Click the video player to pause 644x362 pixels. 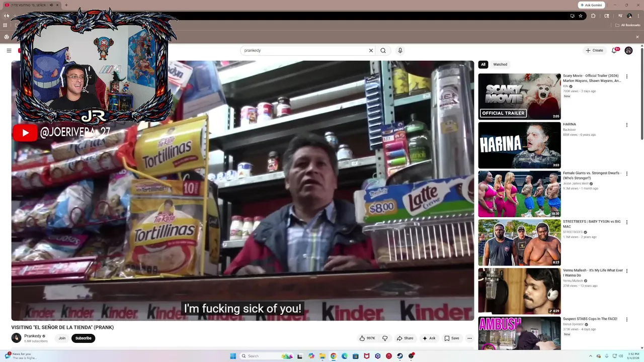[243, 191]
